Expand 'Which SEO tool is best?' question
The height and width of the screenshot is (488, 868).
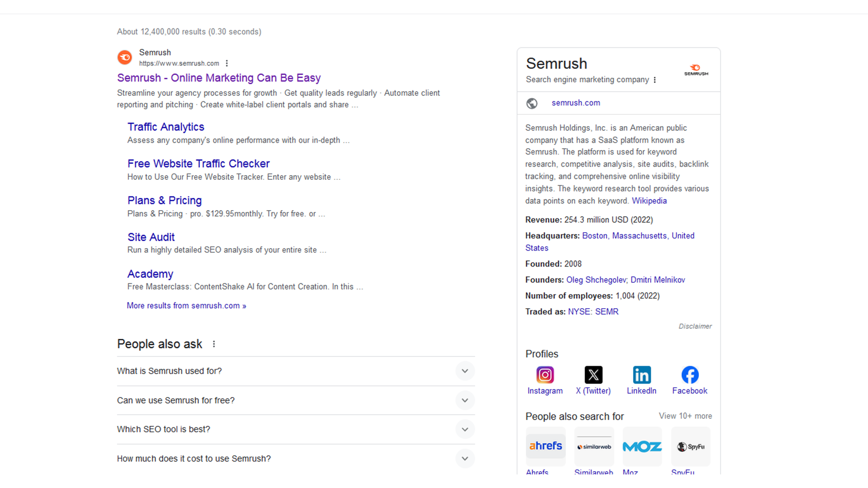click(x=296, y=429)
